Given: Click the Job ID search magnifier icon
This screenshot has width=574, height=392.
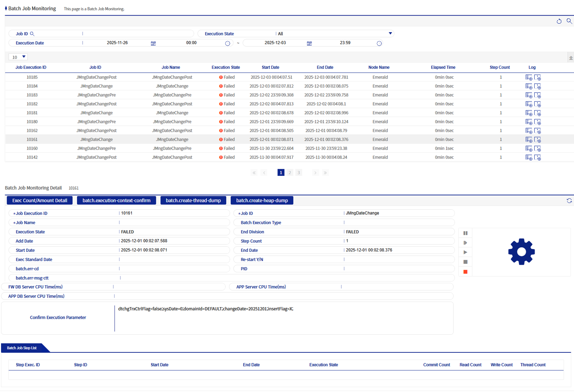Looking at the screenshot, I should (x=32, y=34).
